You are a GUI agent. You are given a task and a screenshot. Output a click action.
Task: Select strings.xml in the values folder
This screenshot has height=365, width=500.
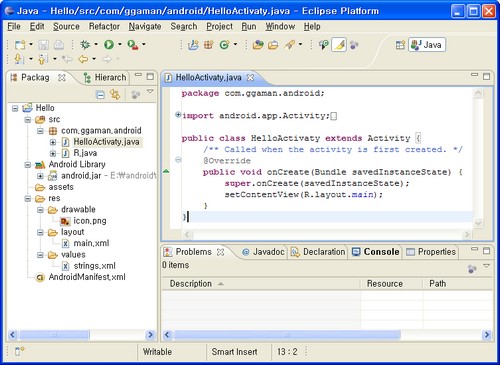(94, 266)
